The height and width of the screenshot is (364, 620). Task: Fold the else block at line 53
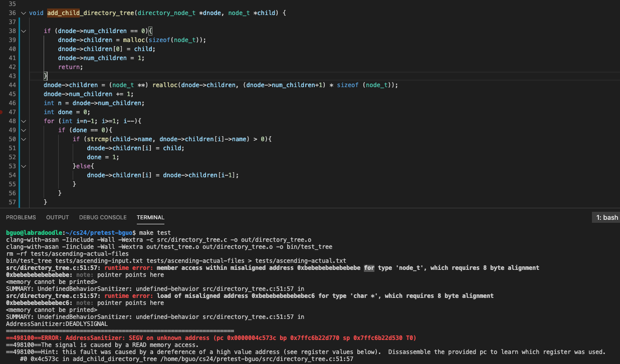(23, 166)
